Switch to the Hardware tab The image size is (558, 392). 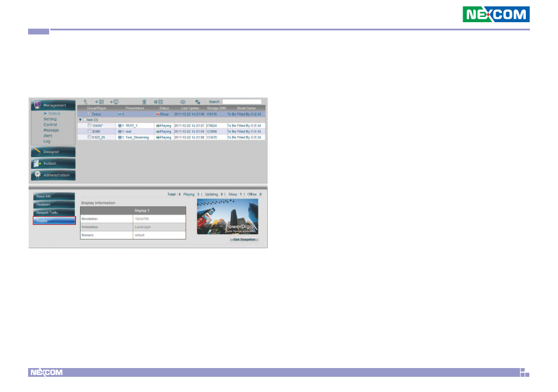54,204
